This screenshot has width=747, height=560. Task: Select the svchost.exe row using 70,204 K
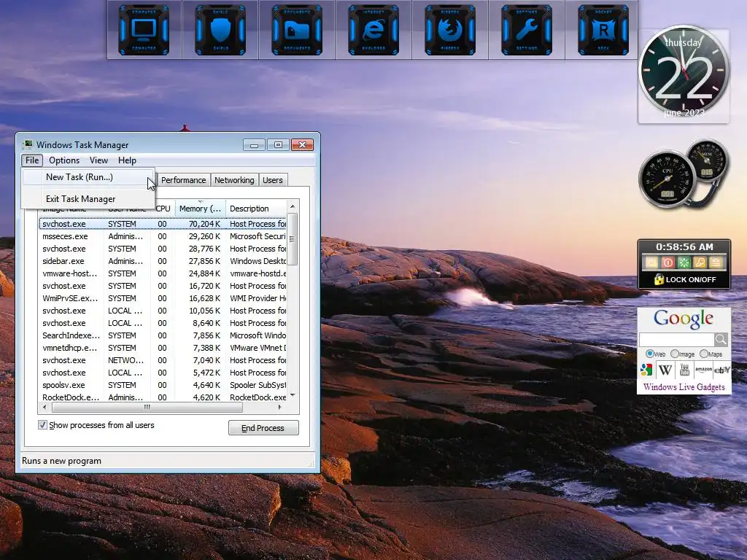pos(163,224)
